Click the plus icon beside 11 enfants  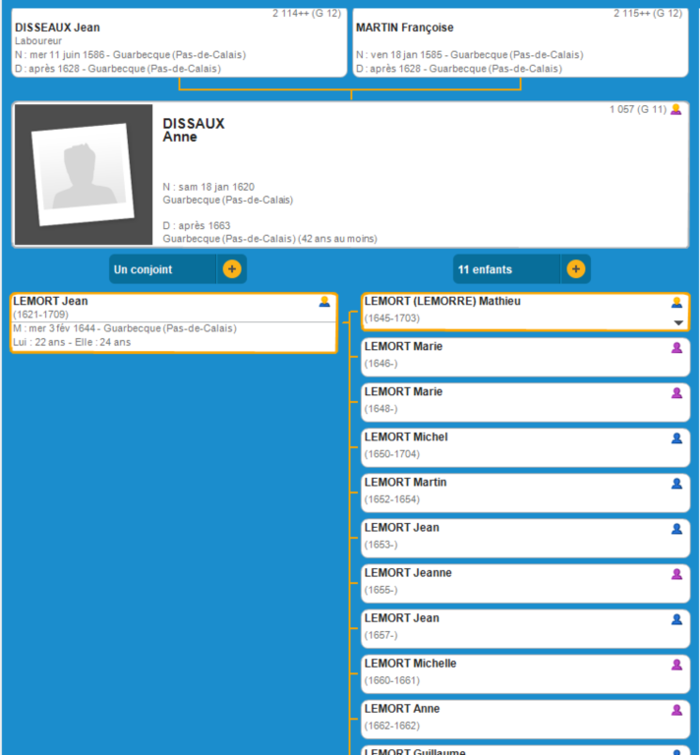[x=575, y=269]
